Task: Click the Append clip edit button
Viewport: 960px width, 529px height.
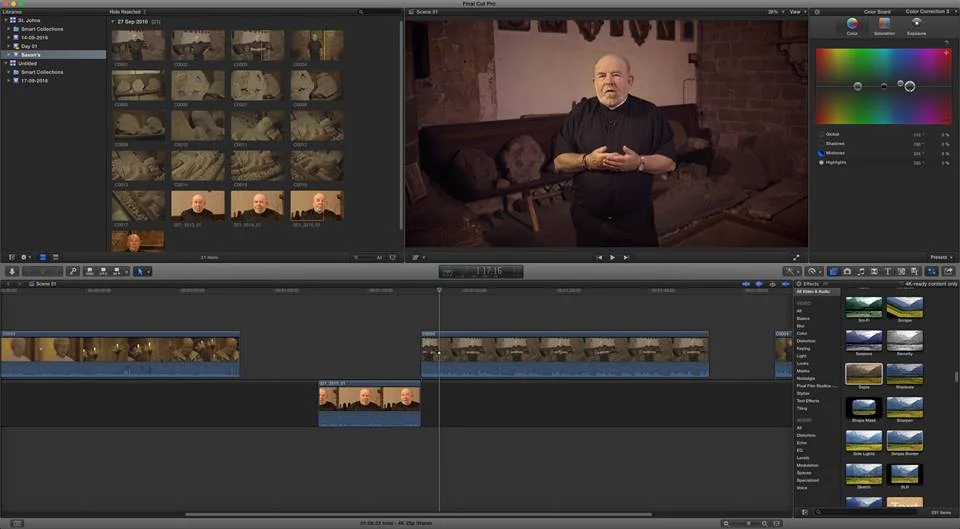Action: (x=116, y=271)
